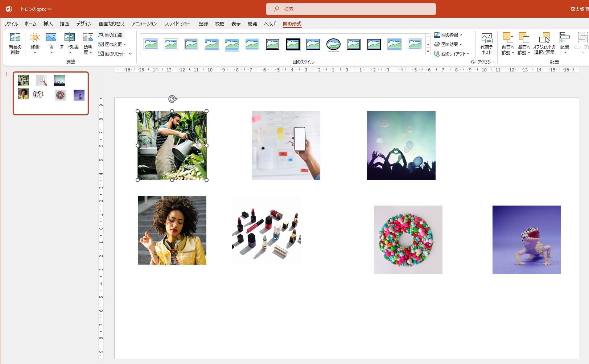
Task: Click the 背面へ移動 send backward icon
Action: pyautogui.click(x=524, y=37)
